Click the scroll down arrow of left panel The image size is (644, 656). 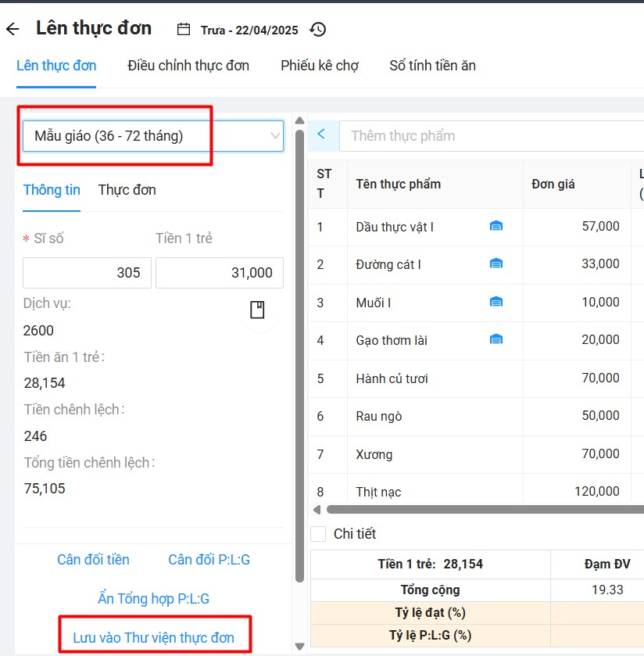(299, 646)
